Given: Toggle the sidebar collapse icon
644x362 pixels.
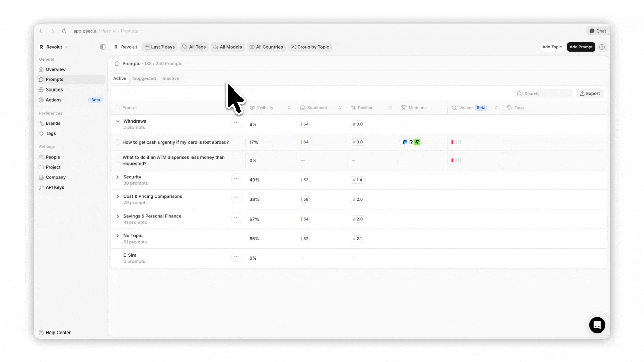Looking at the screenshot, I should [103, 47].
